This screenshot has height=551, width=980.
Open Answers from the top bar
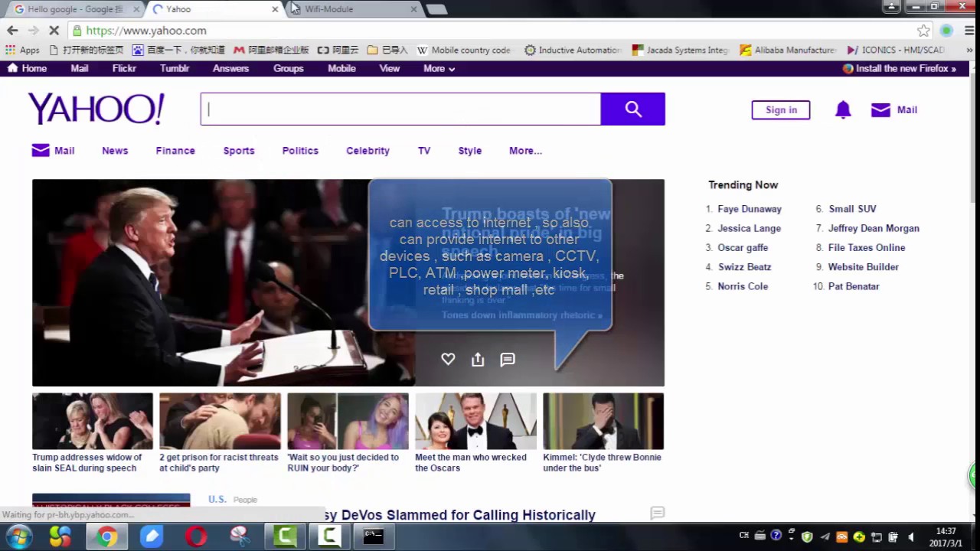tap(230, 68)
